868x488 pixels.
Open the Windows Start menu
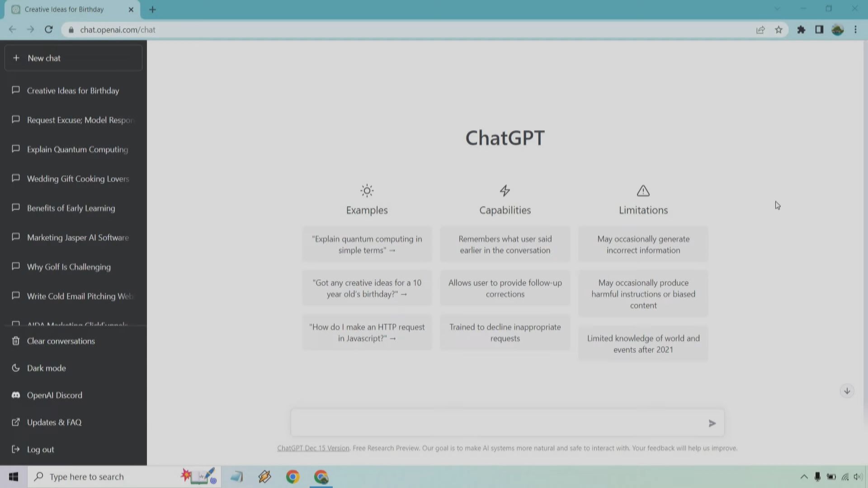14,477
